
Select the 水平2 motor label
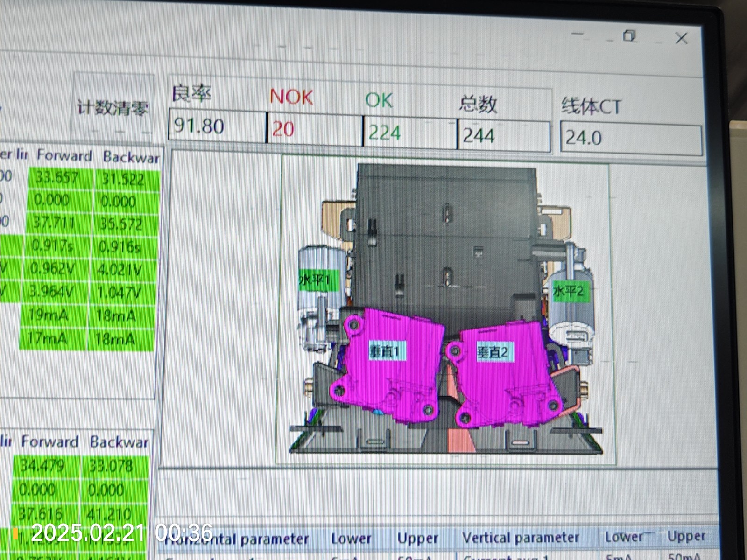pyautogui.click(x=568, y=292)
